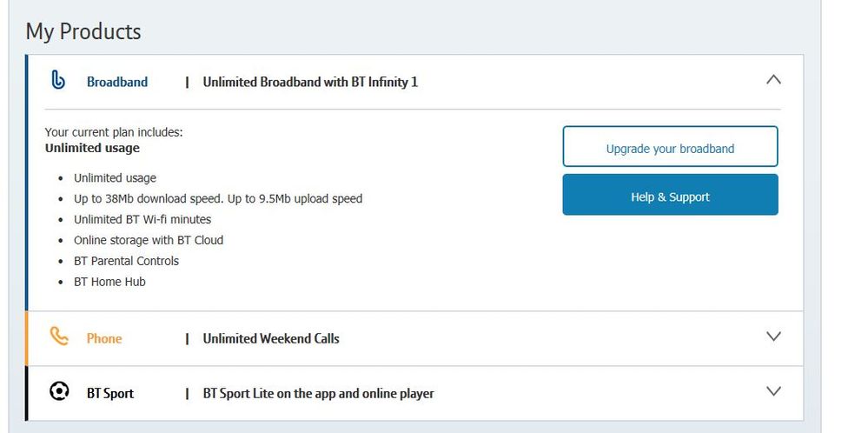Select the Broadband product label
868x433 pixels.
point(117,82)
